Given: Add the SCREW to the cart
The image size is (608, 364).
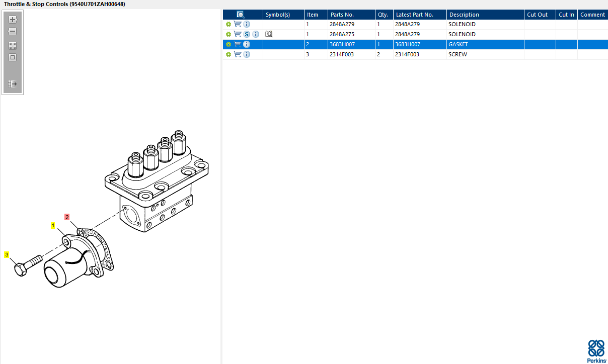Looking at the screenshot, I should click(x=238, y=54).
